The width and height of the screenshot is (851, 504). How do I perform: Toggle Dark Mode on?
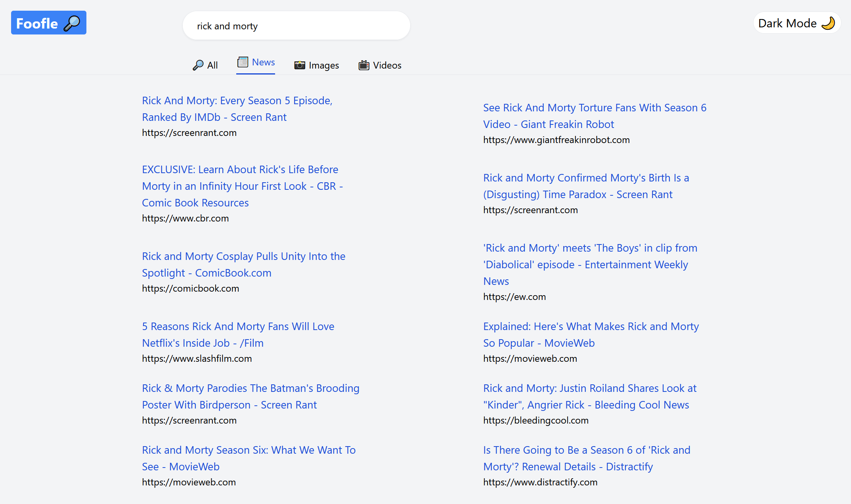(796, 23)
